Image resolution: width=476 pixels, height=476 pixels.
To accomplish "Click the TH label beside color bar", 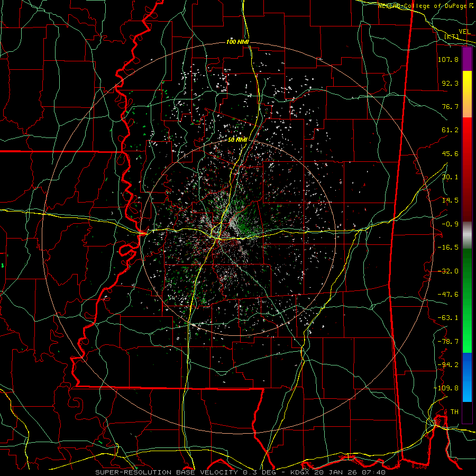I will tap(454, 412).
